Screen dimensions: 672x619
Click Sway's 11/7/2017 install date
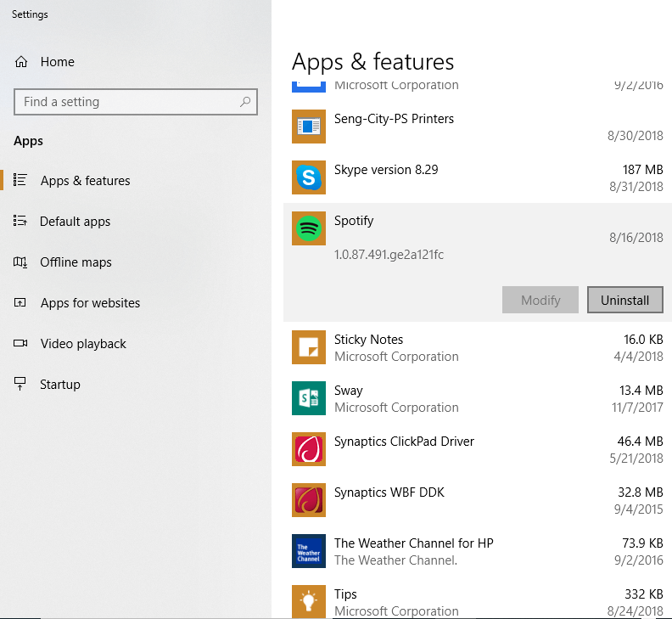tap(637, 407)
